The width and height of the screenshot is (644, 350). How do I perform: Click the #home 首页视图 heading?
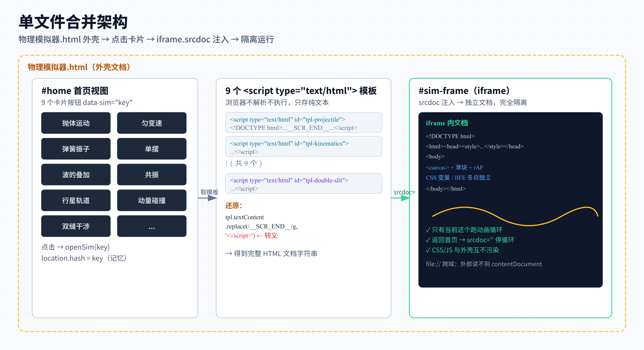coord(75,91)
